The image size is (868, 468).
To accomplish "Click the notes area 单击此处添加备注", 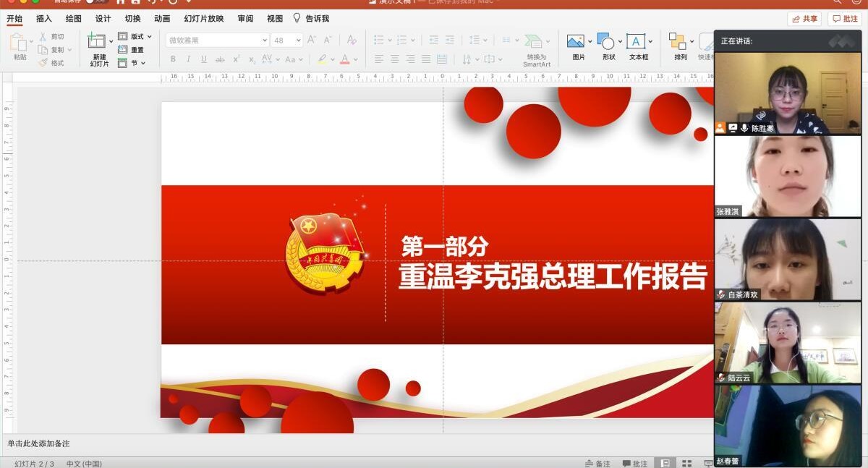I will (39, 443).
